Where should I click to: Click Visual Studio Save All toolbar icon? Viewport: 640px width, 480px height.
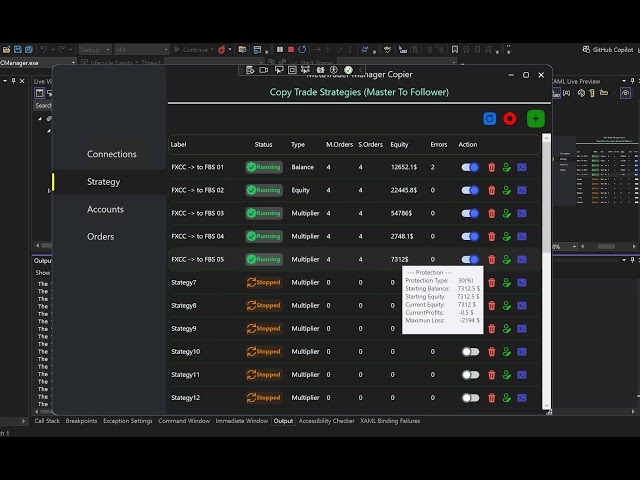[x=29, y=49]
